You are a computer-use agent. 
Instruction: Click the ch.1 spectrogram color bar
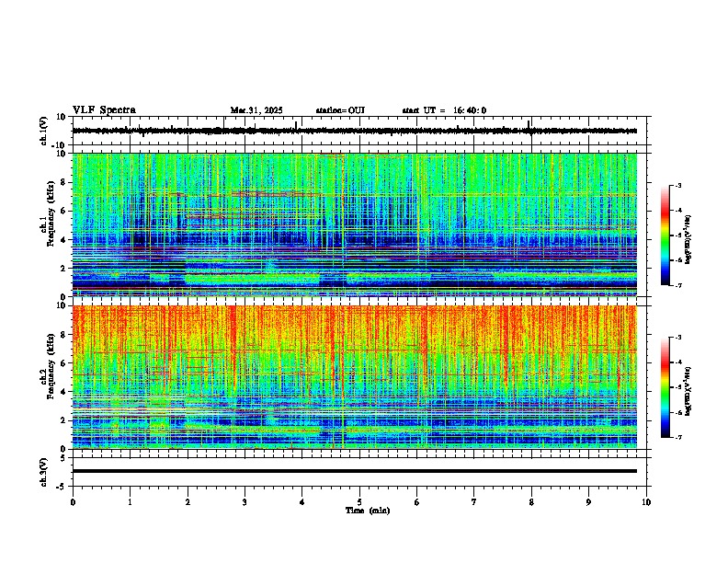[665, 236]
